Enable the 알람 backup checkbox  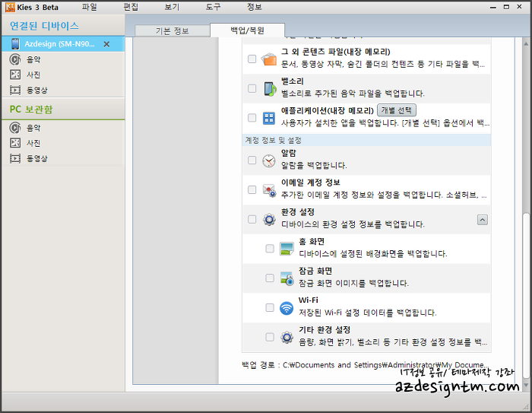pyautogui.click(x=252, y=160)
